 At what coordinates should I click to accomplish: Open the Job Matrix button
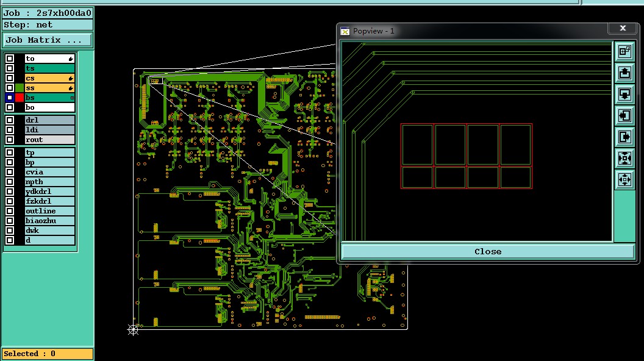(x=47, y=40)
